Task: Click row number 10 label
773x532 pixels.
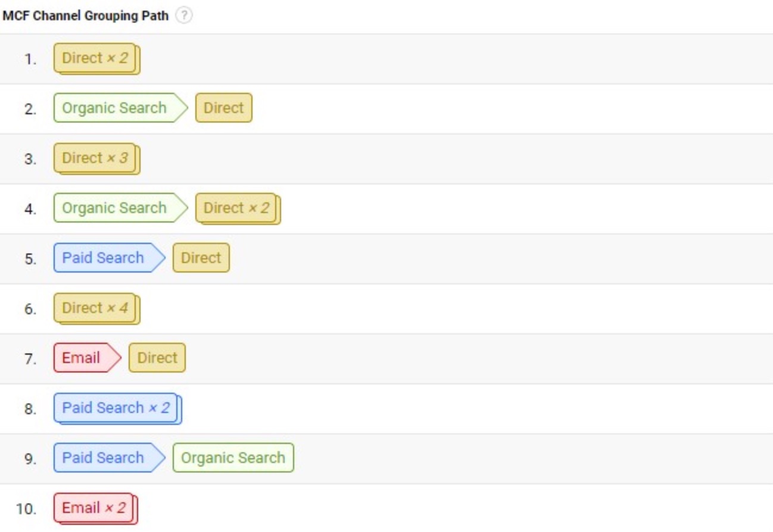Action: coord(26,509)
